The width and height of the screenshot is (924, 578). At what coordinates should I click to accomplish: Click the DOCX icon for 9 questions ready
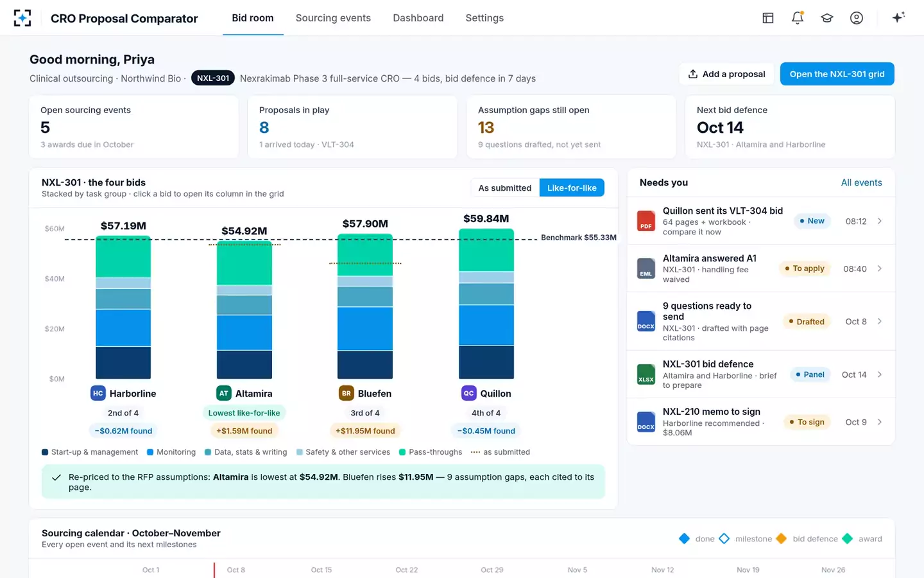coord(646,321)
